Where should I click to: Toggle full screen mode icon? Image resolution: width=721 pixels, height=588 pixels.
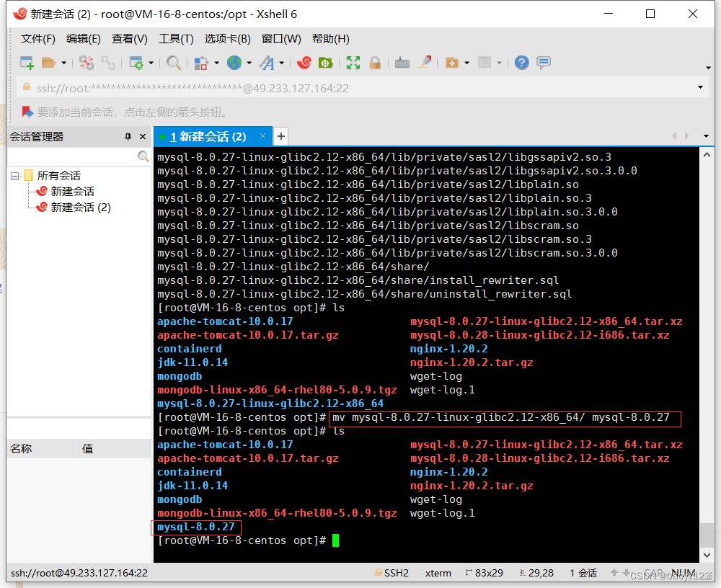point(352,63)
